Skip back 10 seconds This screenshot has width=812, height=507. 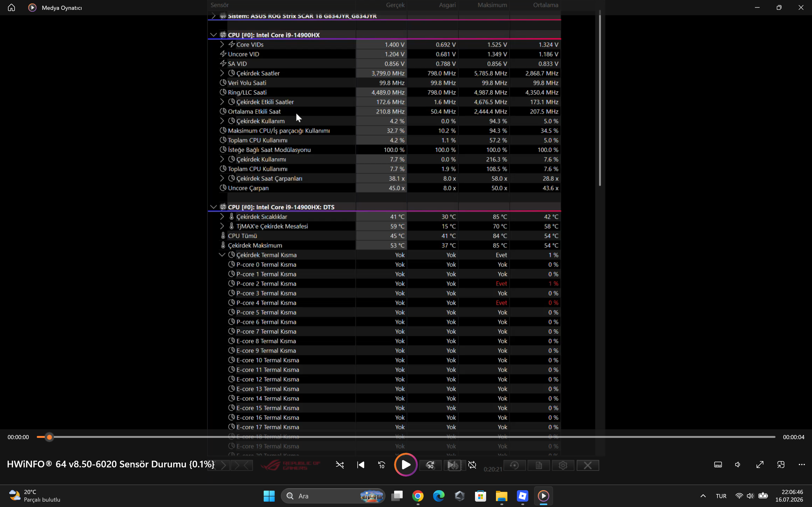pyautogui.click(x=381, y=465)
